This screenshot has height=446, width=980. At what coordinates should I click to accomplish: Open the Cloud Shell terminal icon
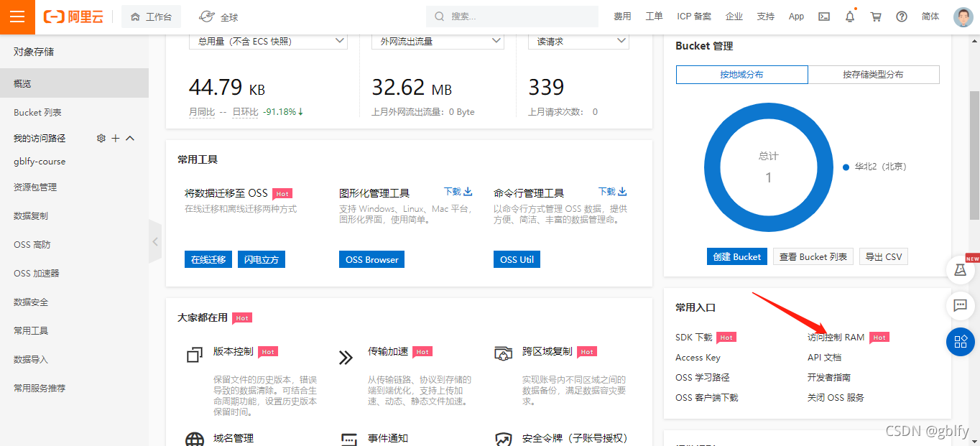pos(824,17)
